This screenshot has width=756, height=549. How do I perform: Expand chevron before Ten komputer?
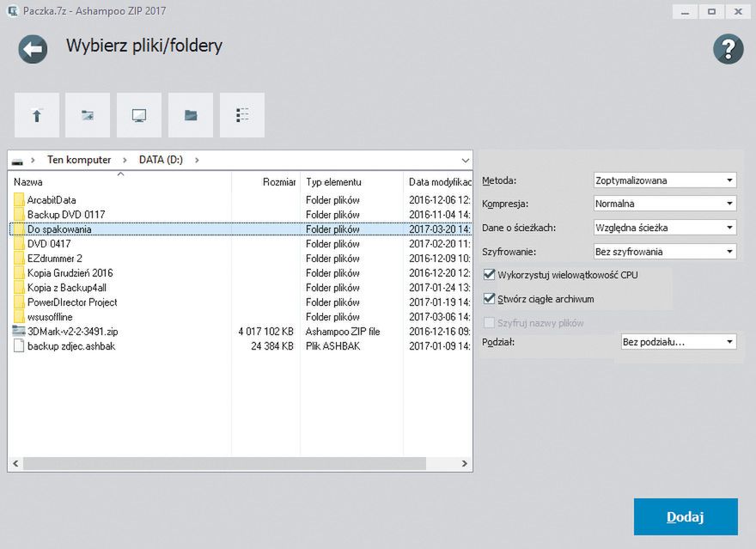point(33,160)
